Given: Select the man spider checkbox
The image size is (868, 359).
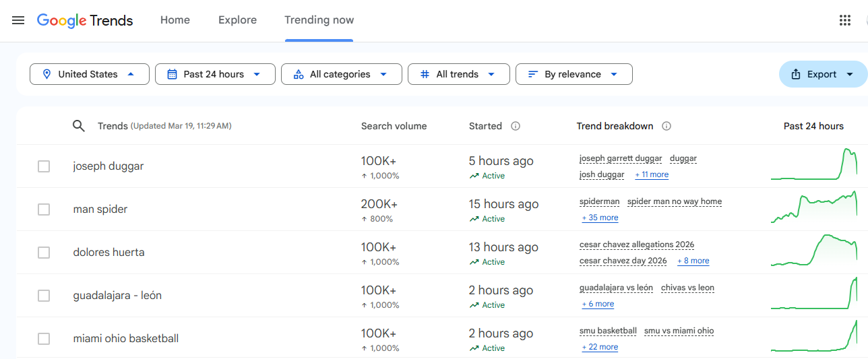Looking at the screenshot, I should [44, 209].
